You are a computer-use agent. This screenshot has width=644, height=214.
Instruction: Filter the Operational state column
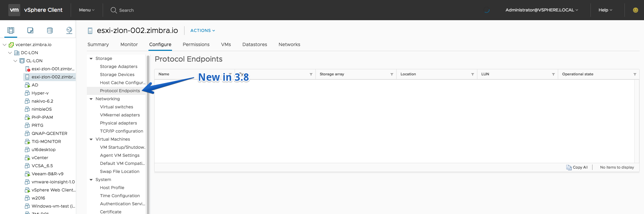point(635,74)
